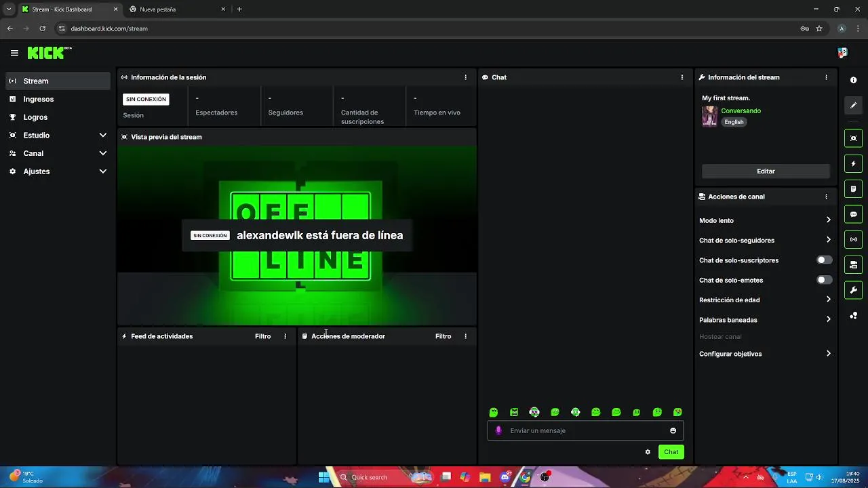This screenshot has width=868, height=488.
Task: Open Discord from the taskbar
Action: point(505,477)
